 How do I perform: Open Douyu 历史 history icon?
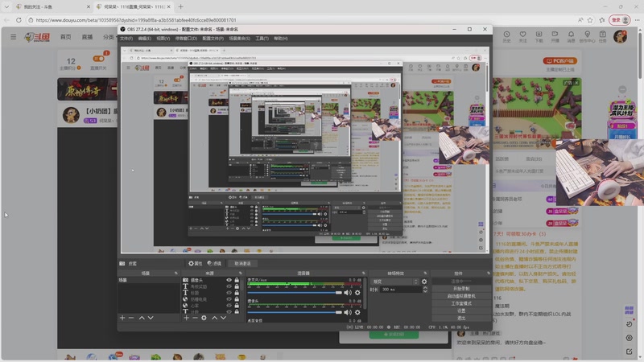[x=507, y=36]
